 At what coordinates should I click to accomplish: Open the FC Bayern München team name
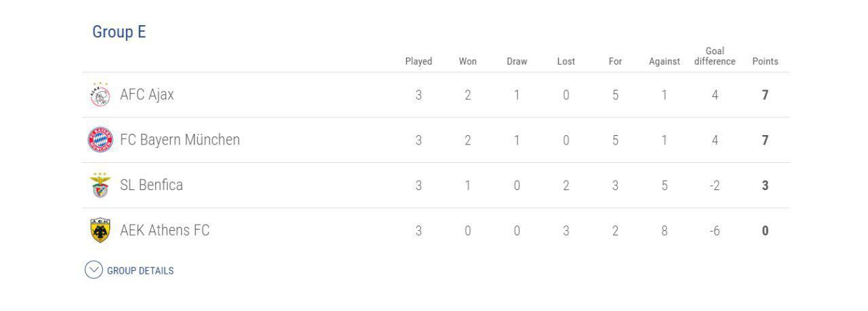point(180,140)
